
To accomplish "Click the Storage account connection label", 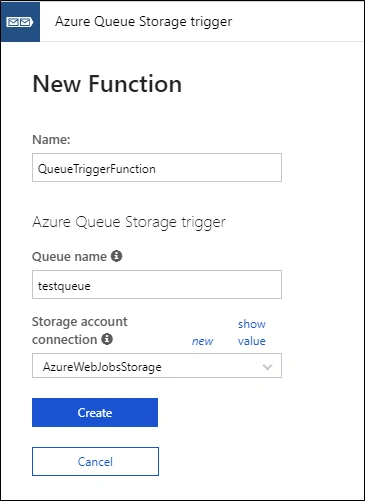I will coord(79,331).
